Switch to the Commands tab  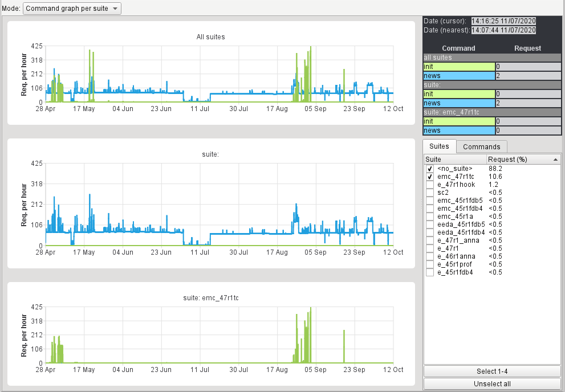tap(482, 146)
